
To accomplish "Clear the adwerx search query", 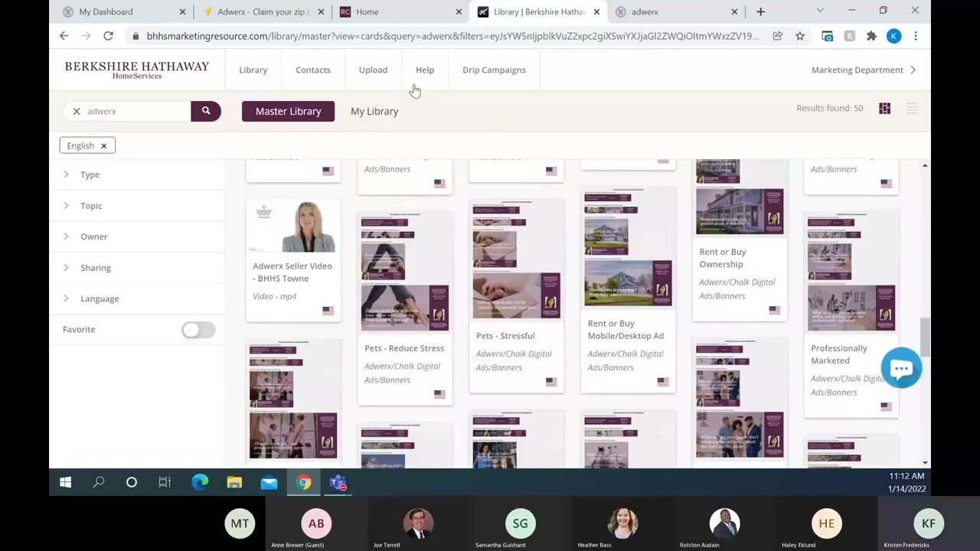I will click(77, 112).
